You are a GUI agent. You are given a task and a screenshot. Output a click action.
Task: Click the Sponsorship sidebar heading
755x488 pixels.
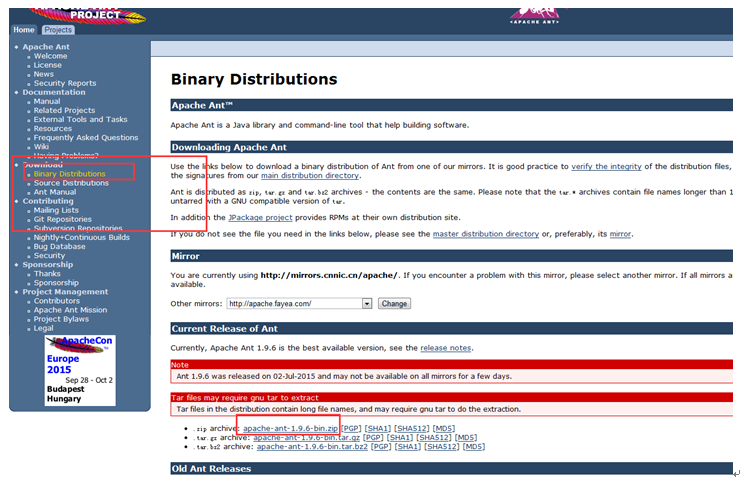click(x=48, y=265)
